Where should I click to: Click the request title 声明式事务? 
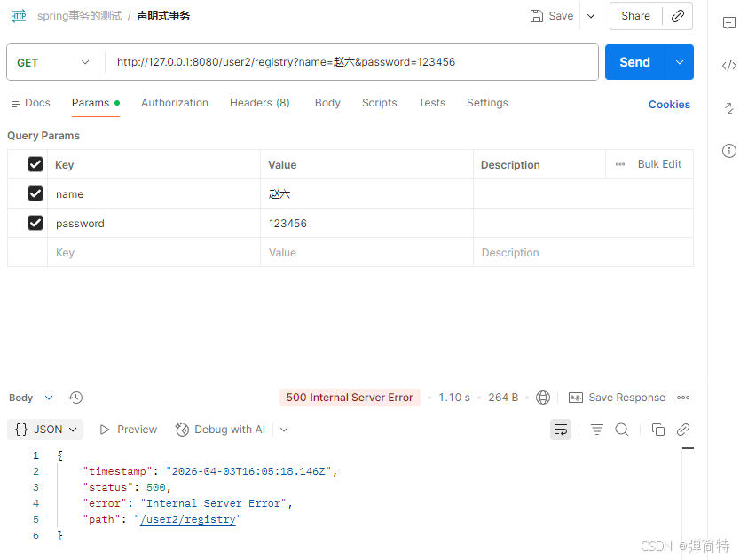[x=163, y=16]
